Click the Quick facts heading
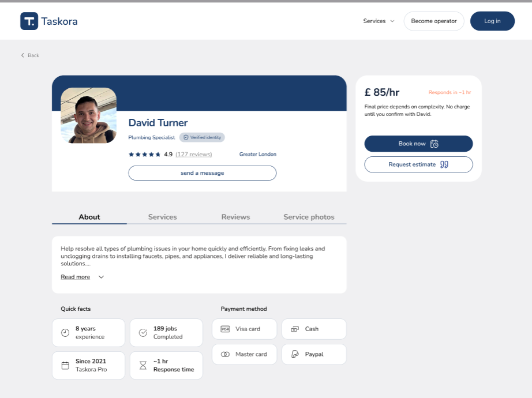This screenshot has height=398, width=532. click(76, 309)
